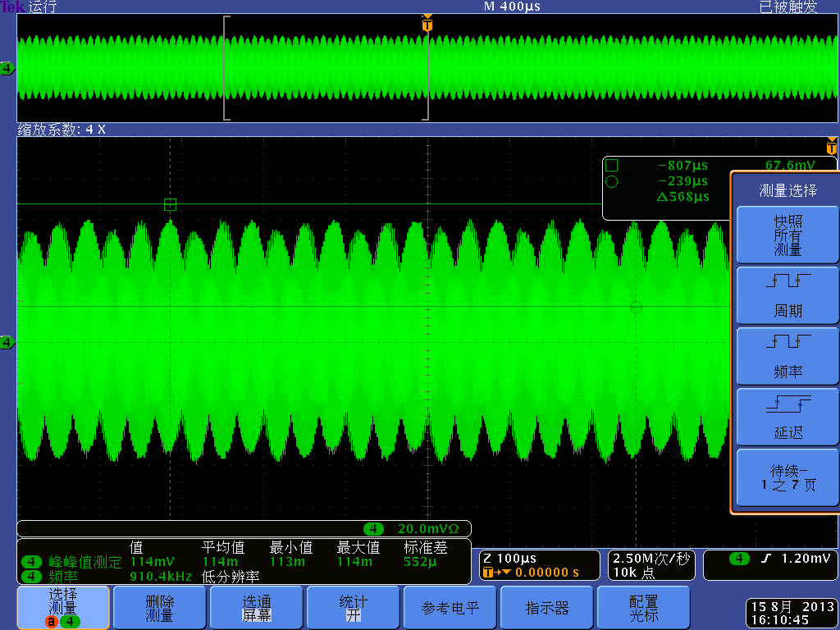Open the Remove Measurement (删除测量) menu
Image resolution: width=840 pixels, height=630 pixels.
[159, 608]
